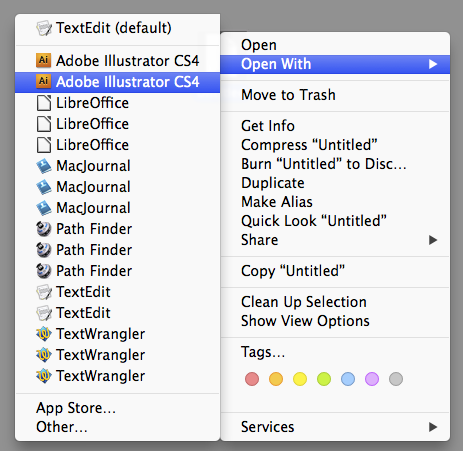The image size is (463, 451).
Task: Click the second non-default TextEdit icon
Action: coord(44,313)
